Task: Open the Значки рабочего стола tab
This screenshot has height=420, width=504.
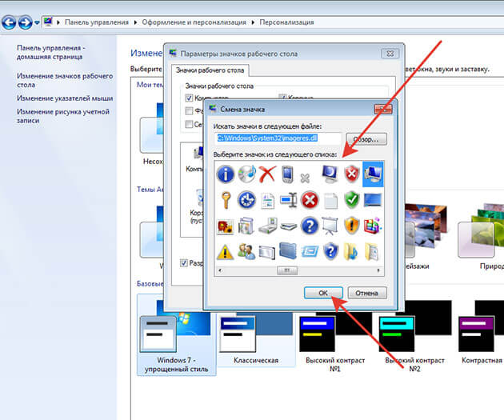Action: pos(210,70)
